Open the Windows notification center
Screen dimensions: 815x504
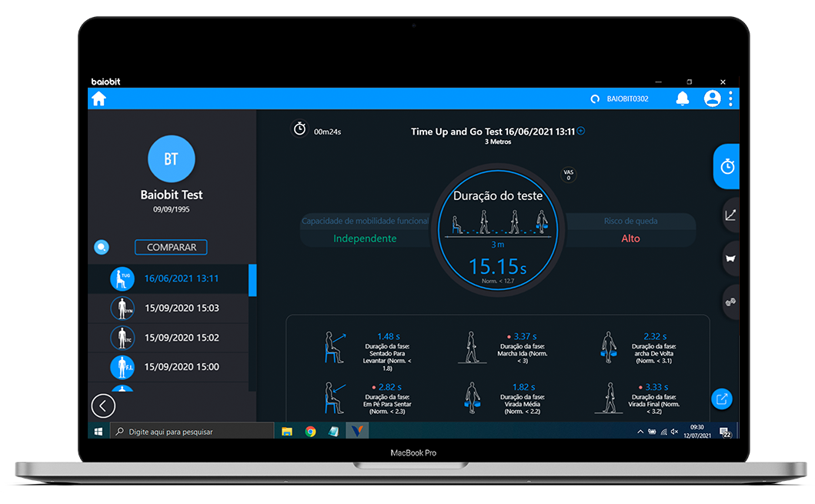725,432
